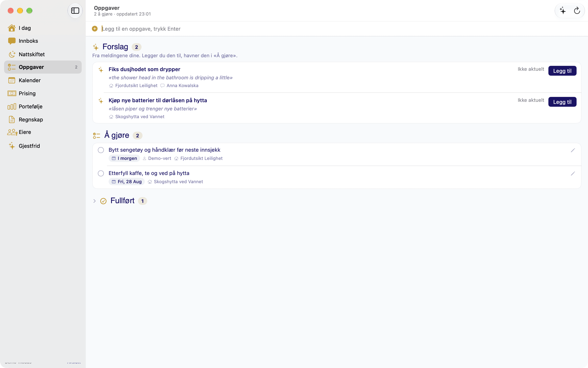The width and height of the screenshot is (588, 368).
Task: Click the sparkle icon beside Gjestfrid
Action: tap(12, 146)
